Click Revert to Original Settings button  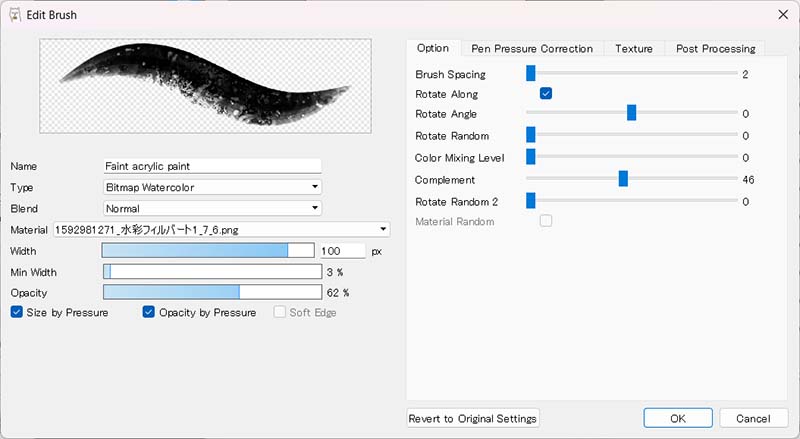pyautogui.click(x=473, y=418)
